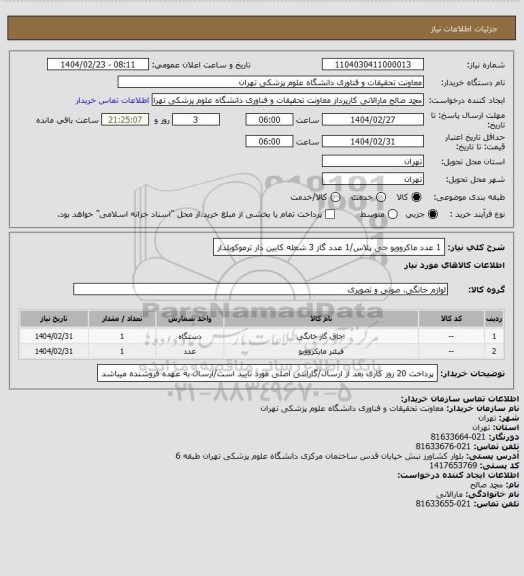524x576 pixels.
Task: Click the general need description field
Action: tap(329, 247)
